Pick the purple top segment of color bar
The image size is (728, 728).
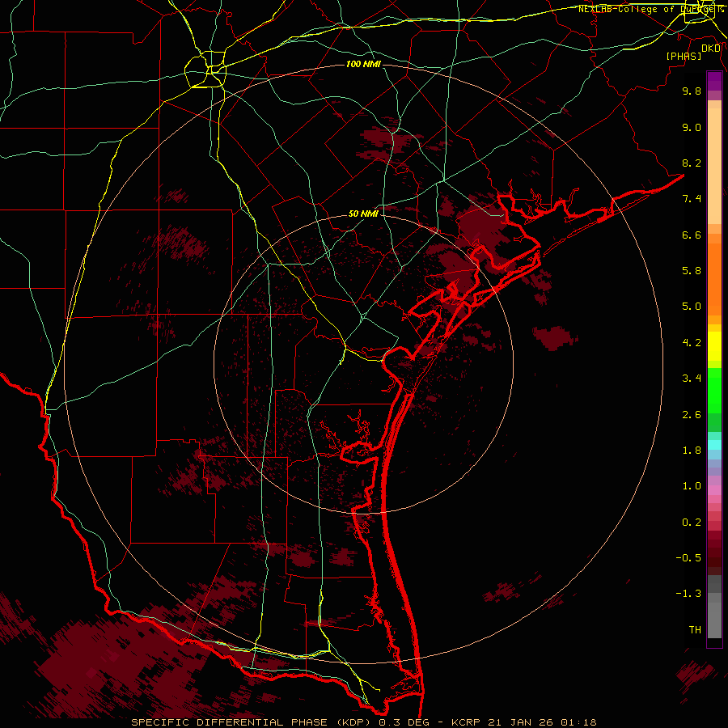pyautogui.click(x=714, y=81)
